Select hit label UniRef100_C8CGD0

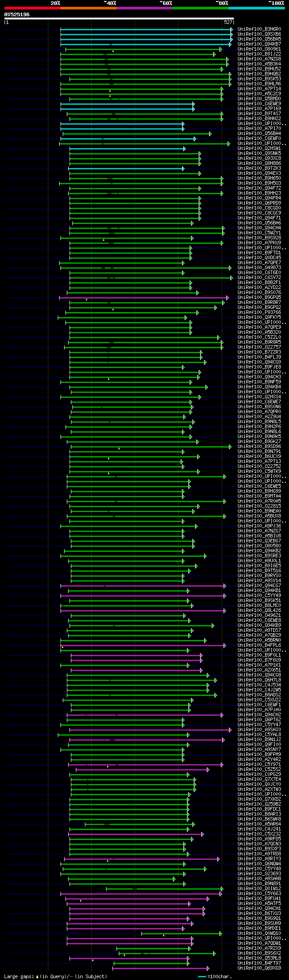pyautogui.click(x=259, y=208)
